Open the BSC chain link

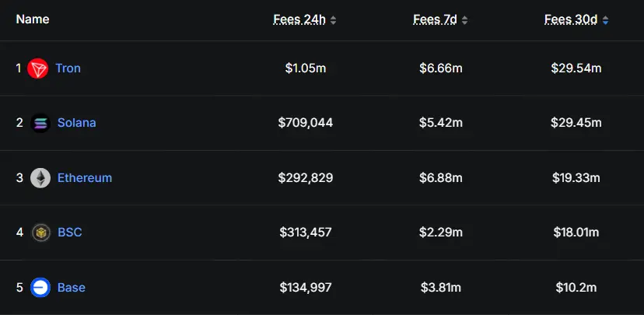click(70, 233)
